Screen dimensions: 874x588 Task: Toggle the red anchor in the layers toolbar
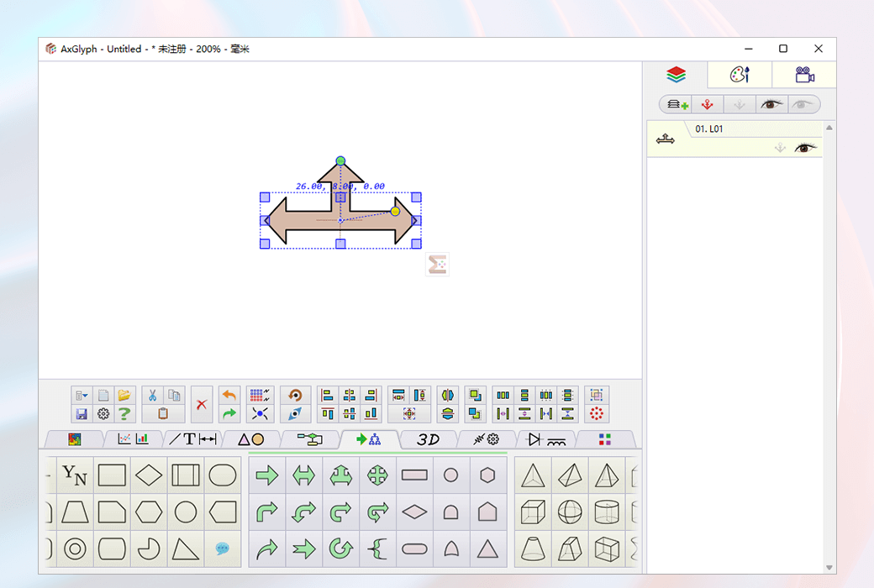[708, 103]
